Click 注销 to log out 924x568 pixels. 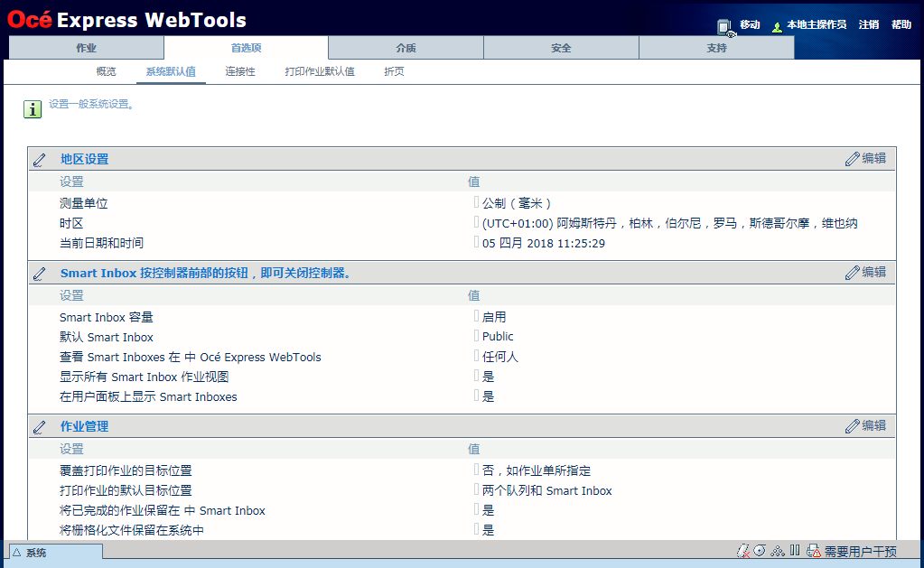(869, 24)
